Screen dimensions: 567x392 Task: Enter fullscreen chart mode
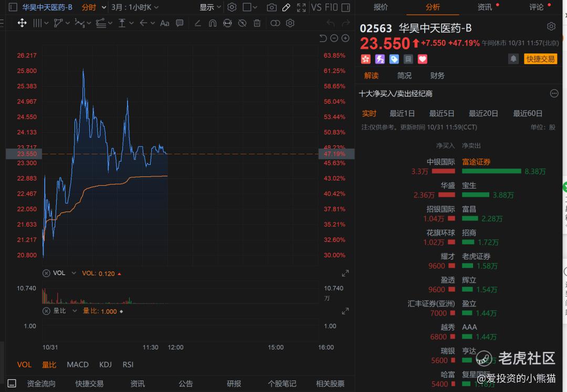tap(301, 7)
